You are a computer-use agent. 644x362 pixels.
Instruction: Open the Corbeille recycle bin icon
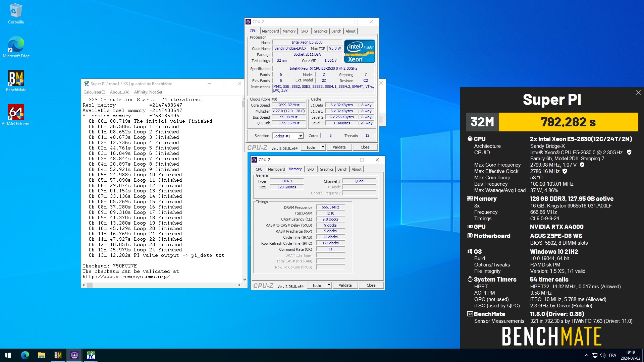tap(16, 13)
